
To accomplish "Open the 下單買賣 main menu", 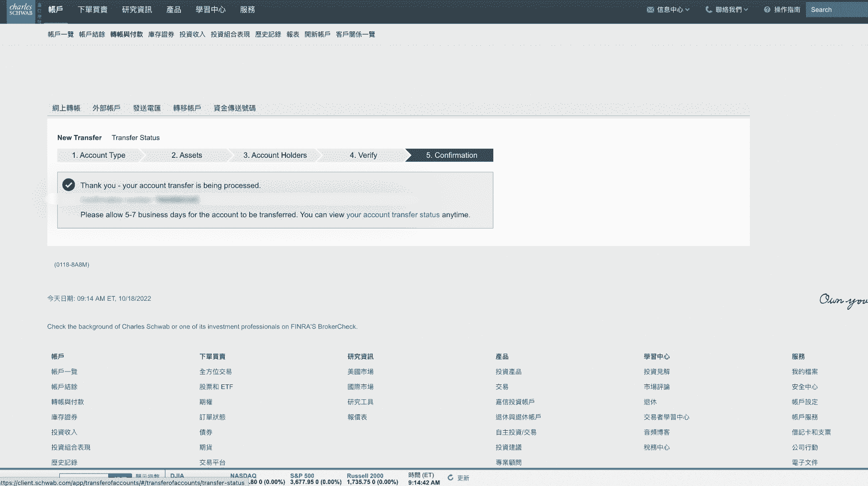I will click(92, 9).
